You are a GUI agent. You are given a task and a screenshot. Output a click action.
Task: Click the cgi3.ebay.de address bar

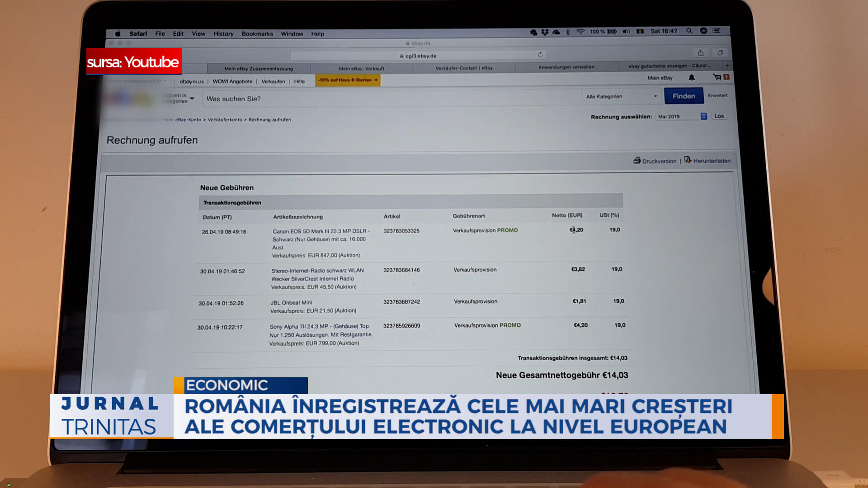(x=418, y=56)
